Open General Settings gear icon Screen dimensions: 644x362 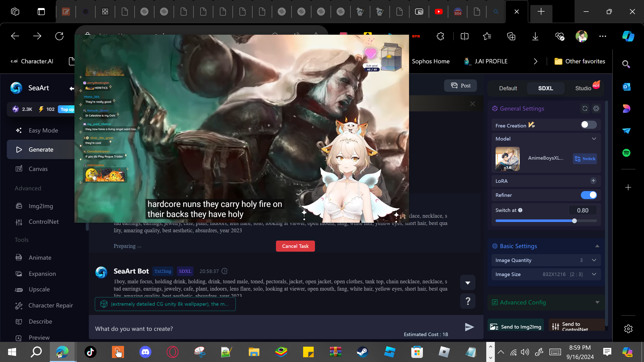(x=596, y=109)
